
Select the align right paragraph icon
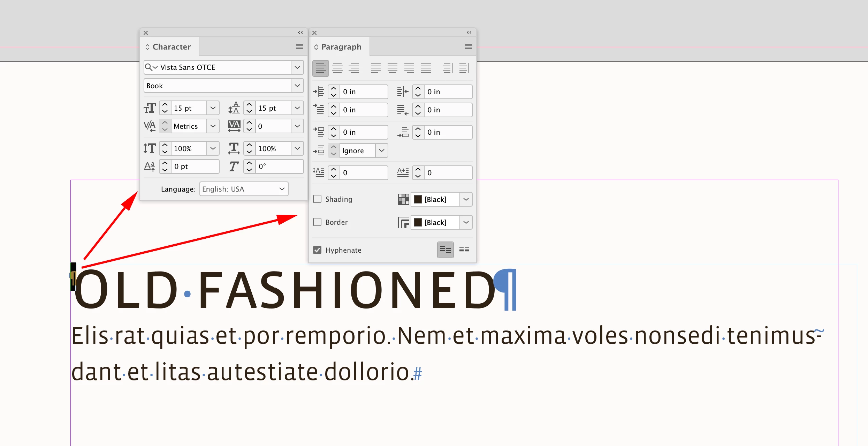point(354,68)
